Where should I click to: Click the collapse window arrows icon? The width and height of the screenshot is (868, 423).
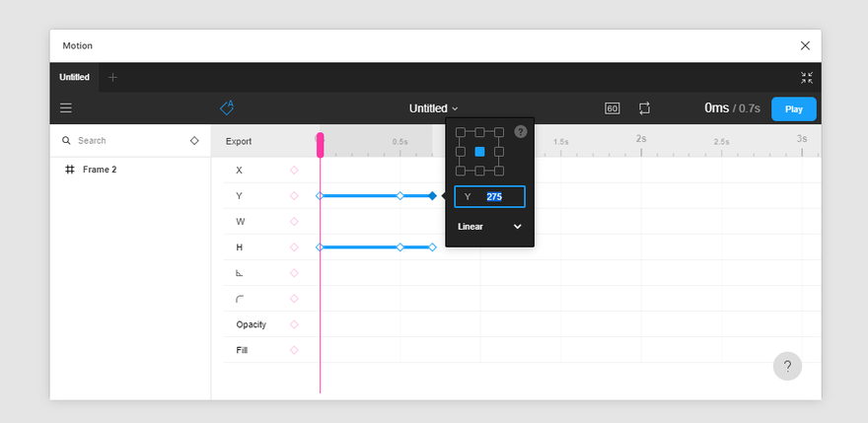[x=807, y=78]
